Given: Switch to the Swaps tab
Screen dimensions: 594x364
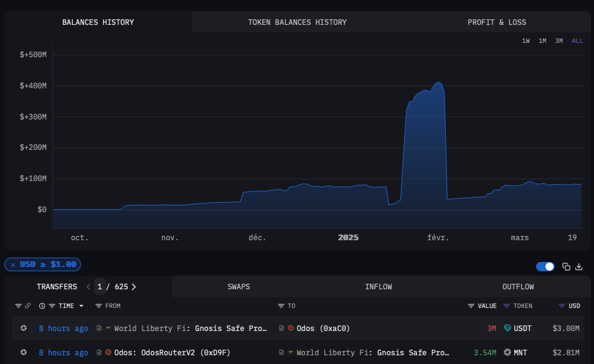Looking at the screenshot, I should pos(238,287).
